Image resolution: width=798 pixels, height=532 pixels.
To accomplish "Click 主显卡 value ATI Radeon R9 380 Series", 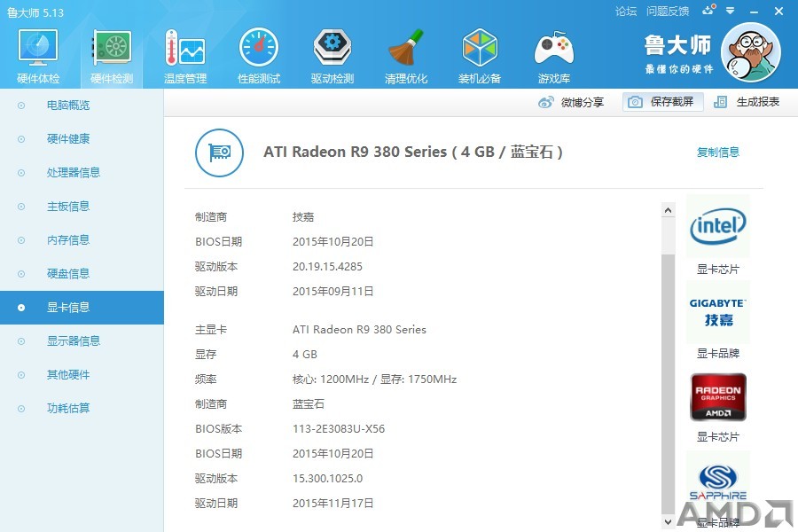I will pos(359,330).
